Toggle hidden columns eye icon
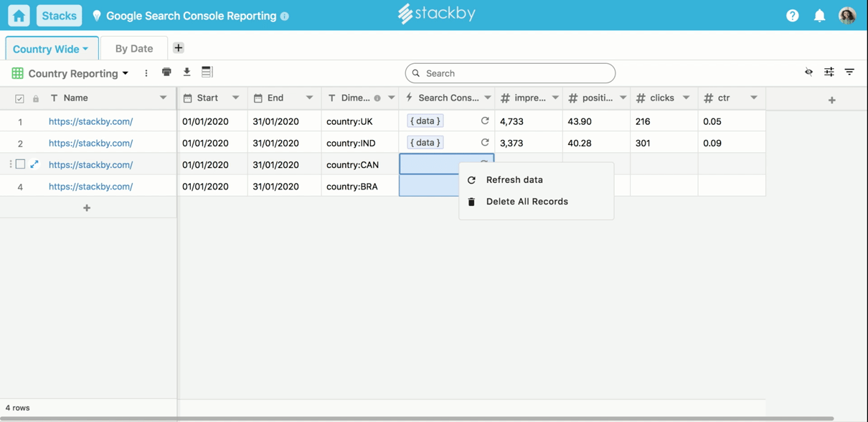This screenshot has width=868, height=422. pyautogui.click(x=808, y=72)
